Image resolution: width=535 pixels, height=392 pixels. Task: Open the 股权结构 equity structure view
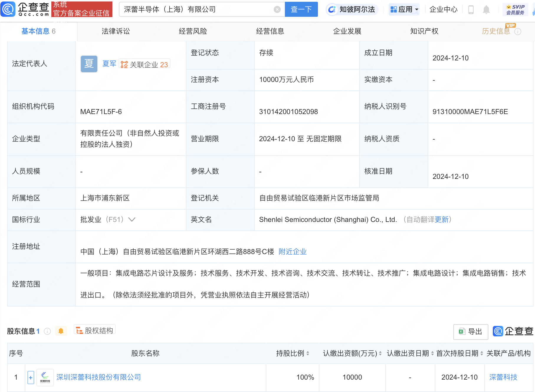(x=94, y=330)
